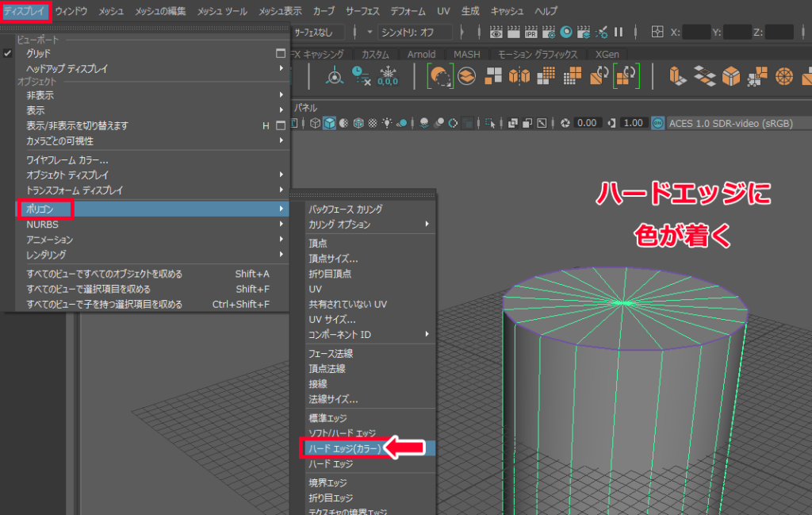The width and height of the screenshot is (812, 515).
Task: Click the Z coordinate input field
Action: tap(779, 32)
